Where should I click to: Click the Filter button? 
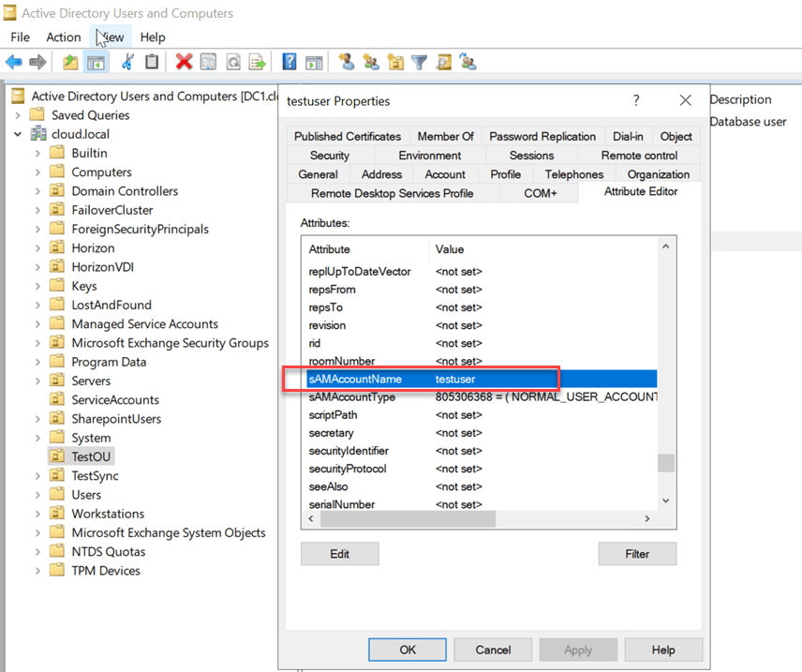click(637, 553)
